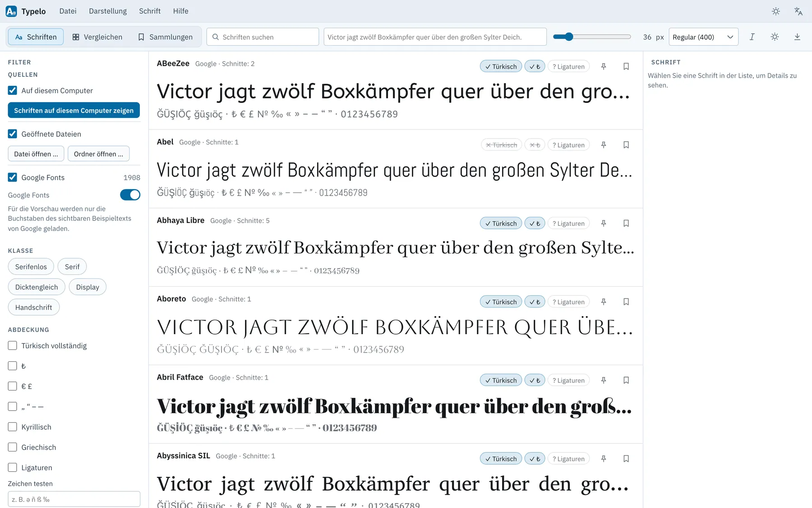Toggle the light/dark theme sun icon in title bar
Viewport: 812px width, 508px height.
click(x=776, y=11)
